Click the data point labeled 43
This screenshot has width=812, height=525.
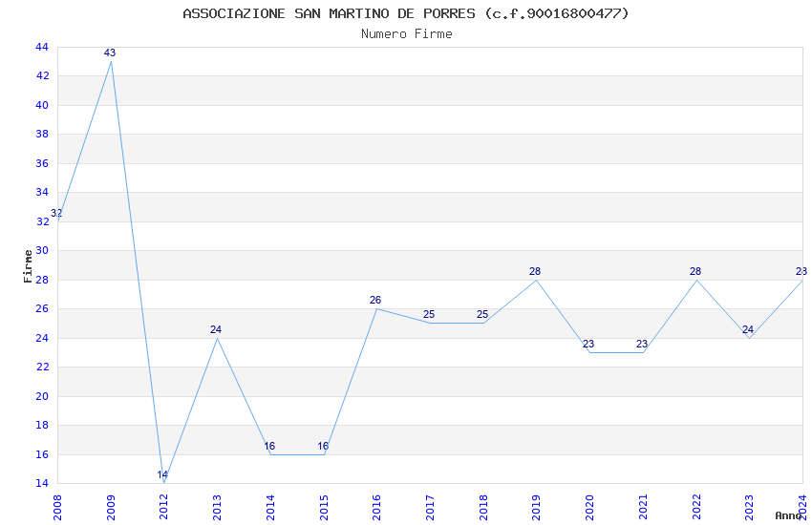pos(110,52)
